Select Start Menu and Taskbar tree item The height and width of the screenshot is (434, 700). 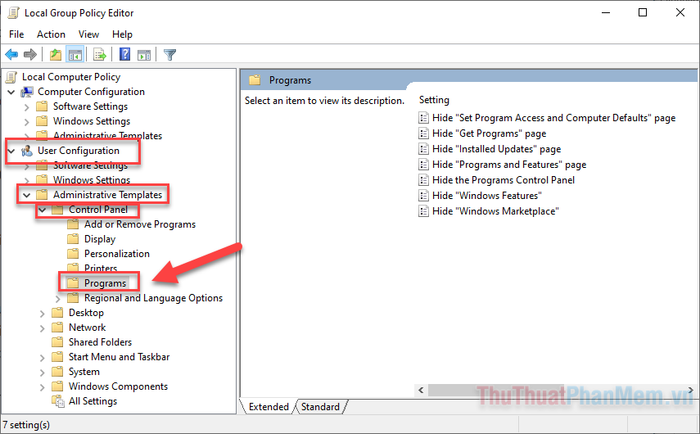119,357
